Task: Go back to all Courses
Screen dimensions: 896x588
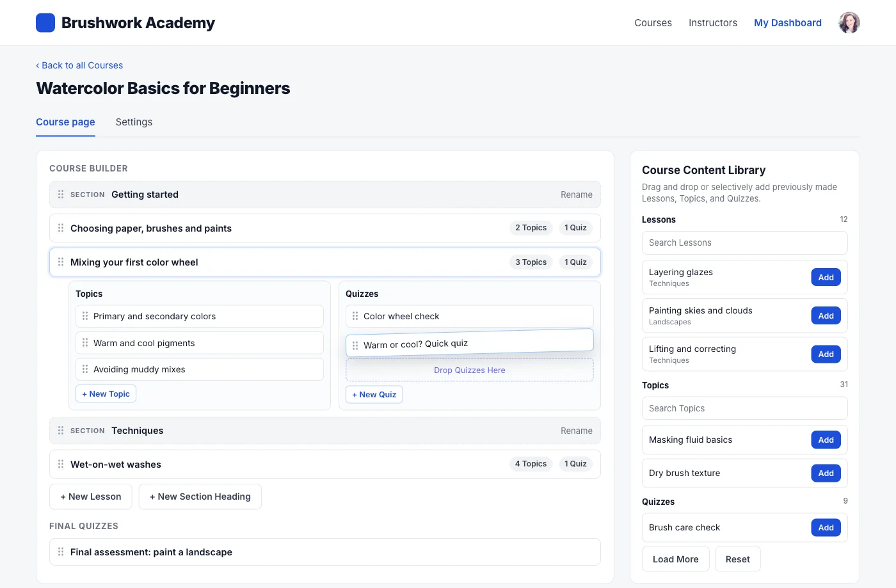Action: (x=79, y=65)
